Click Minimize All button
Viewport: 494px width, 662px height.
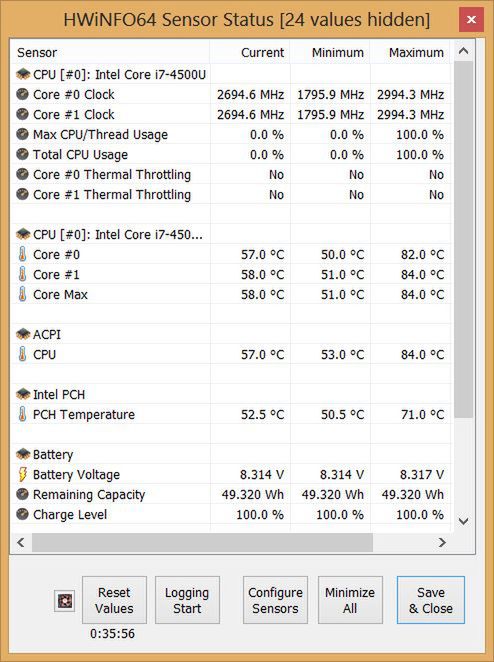tap(350, 600)
